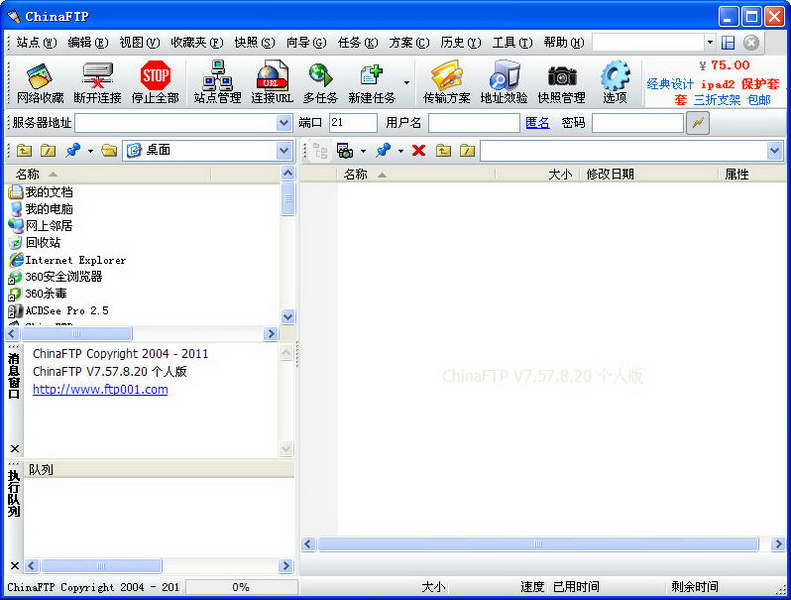The width and height of the screenshot is (791, 600).
Task: Open remote path dropdown arrow
Action: [x=774, y=150]
